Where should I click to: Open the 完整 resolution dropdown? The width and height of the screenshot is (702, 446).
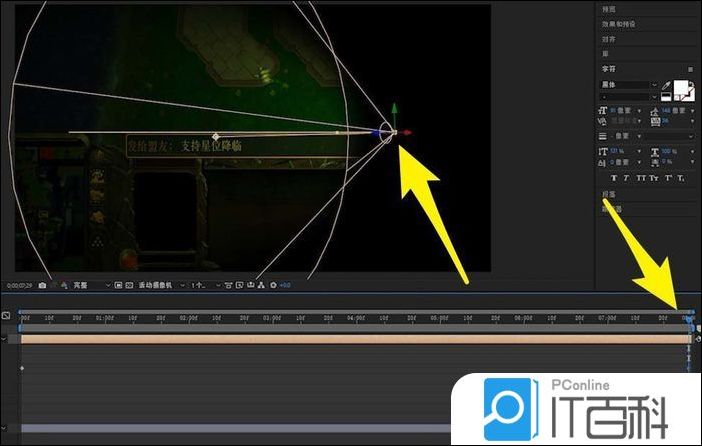[92, 285]
